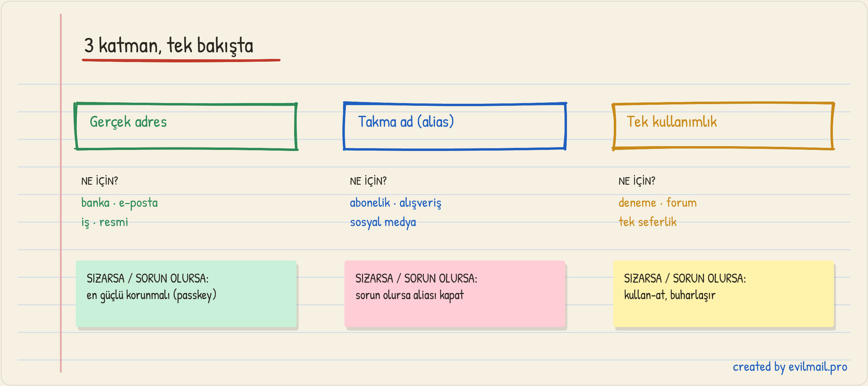Click the 'abonelik · alışveriş' blue text
Viewport: 868px width, 386px height.
(x=395, y=203)
